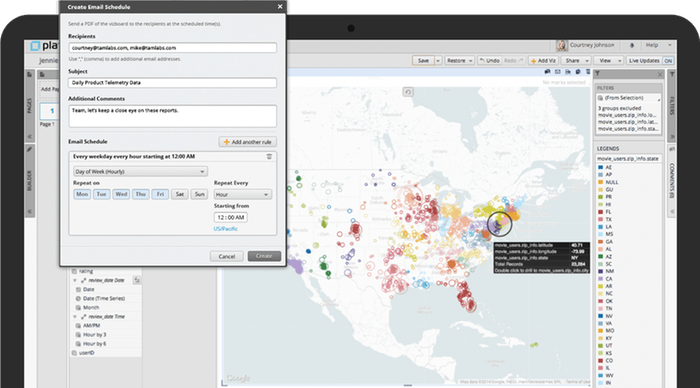This screenshot has width=700, height=388.
Task: Click the export icon above the map
Action: point(568,71)
